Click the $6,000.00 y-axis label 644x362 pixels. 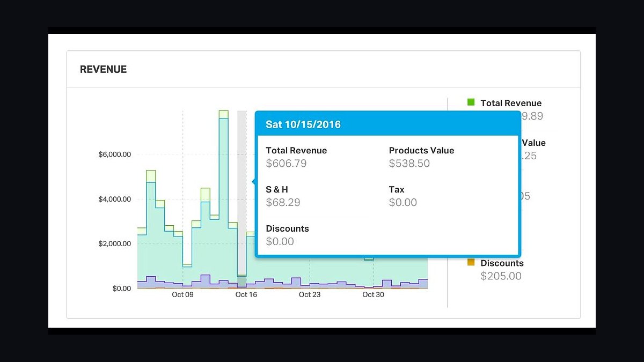point(115,154)
